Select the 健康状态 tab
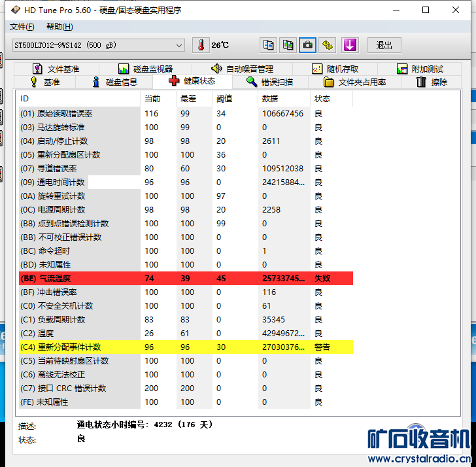476x467 pixels. pos(192,81)
